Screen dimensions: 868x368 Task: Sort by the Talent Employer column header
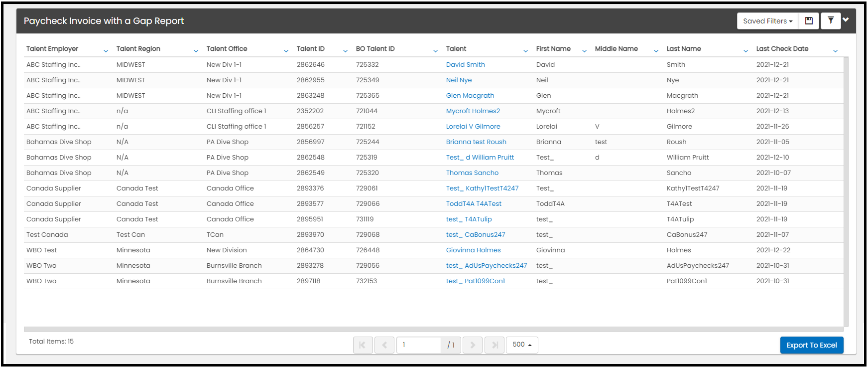pos(52,48)
